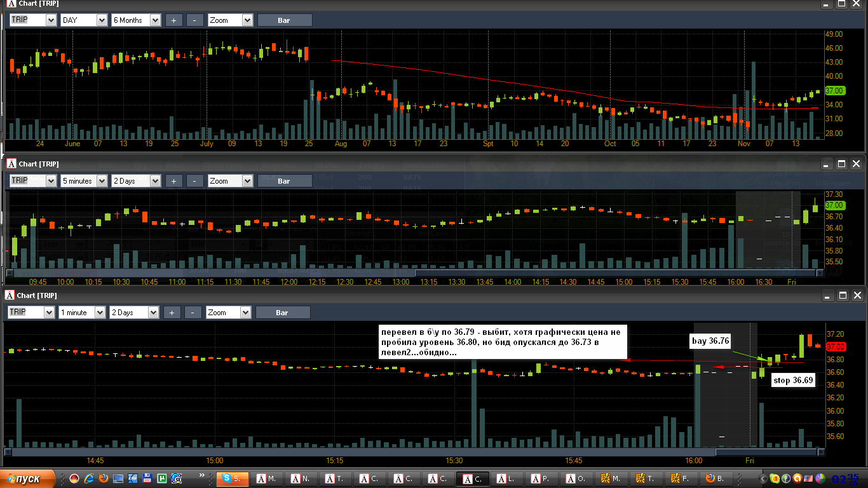Screen dimensions: 868x488
Task: Toggle Bar chart style in the 5 minutes chart
Action: (x=283, y=181)
